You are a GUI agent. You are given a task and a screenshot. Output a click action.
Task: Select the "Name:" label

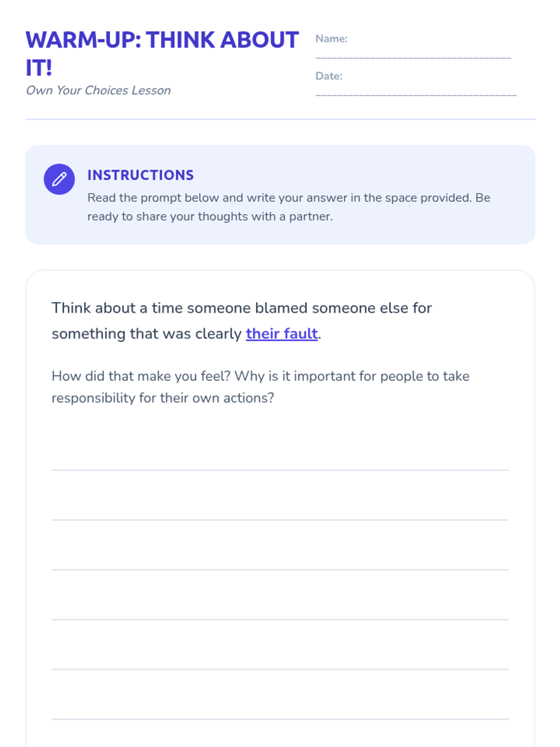(331, 39)
